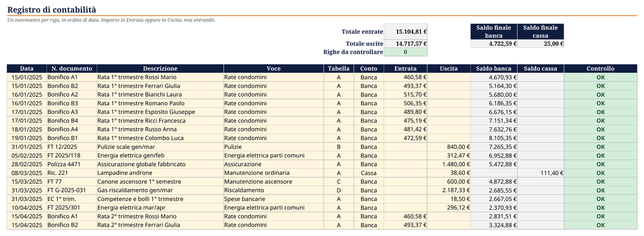This screenshot has width=644, height=236.
Task: Click description 'Rata 1° trimestre Romano Paolo'
Action: coord(160,103)
